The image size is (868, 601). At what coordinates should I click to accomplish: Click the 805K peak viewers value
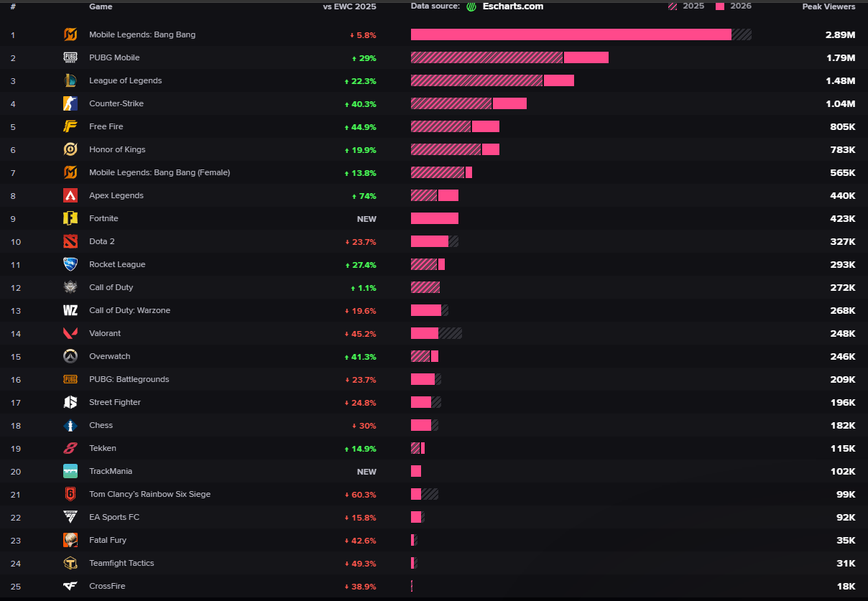(843, 127)
